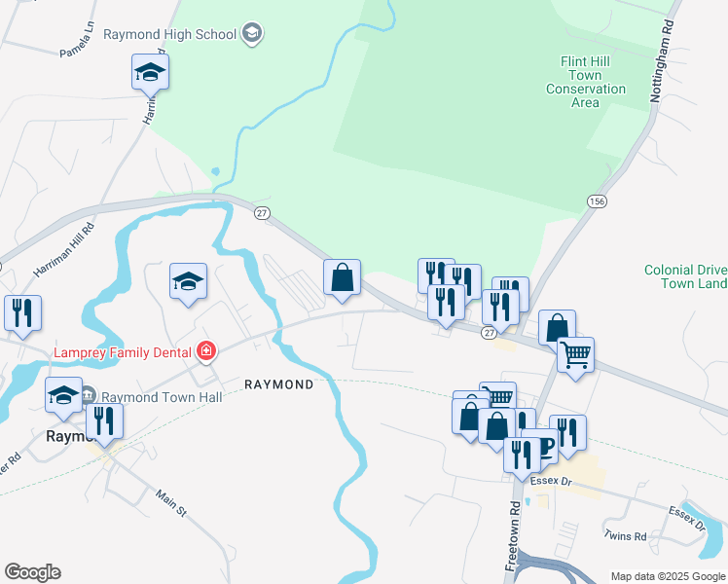Select the Lamprey Family Dental medical pin
The height and width of the screenshot is (584, 728).
[206, 351]
